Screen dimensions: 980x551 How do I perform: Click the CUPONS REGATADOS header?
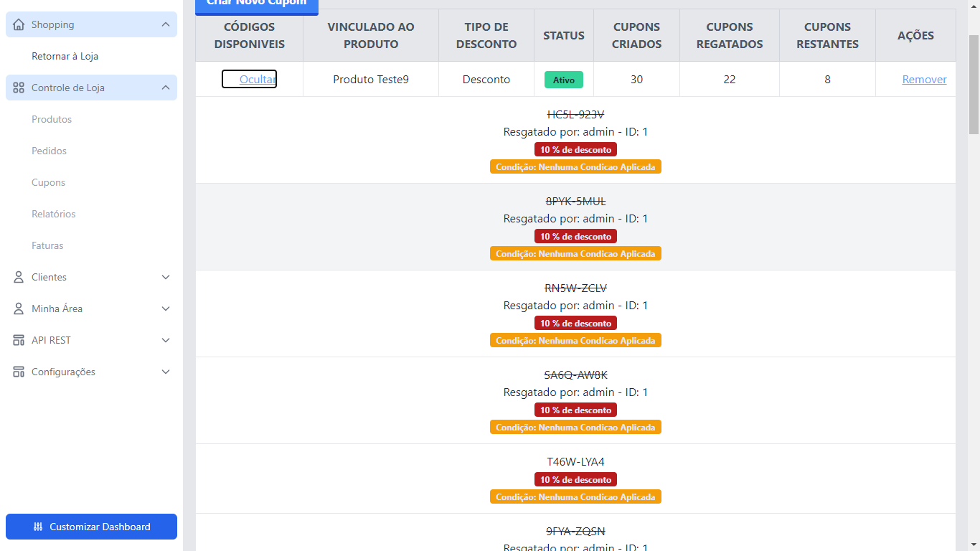pos(730,35)
